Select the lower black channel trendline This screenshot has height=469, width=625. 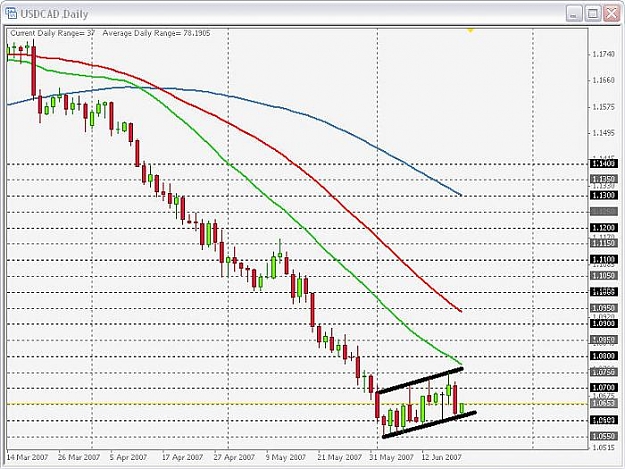(x=429, y=425)
